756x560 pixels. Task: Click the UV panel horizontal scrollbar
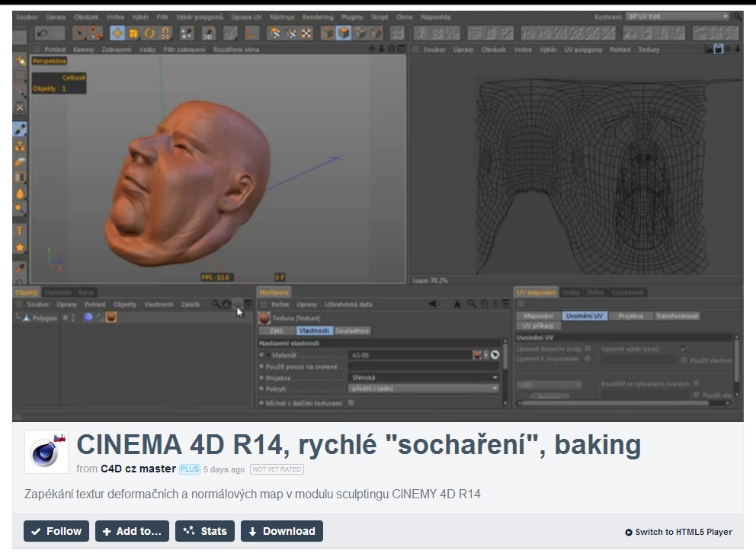click(x=616, y=403)
